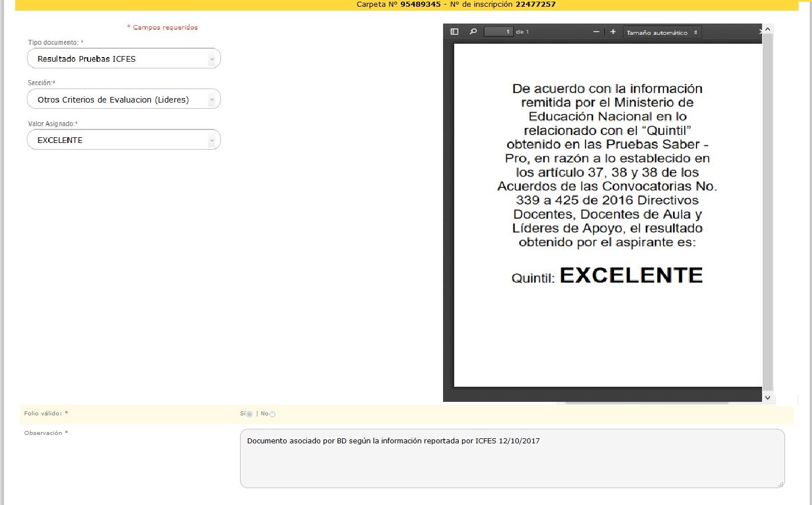Expand the Sección dropdown list

pyautogui.click(x=211, y=100)
